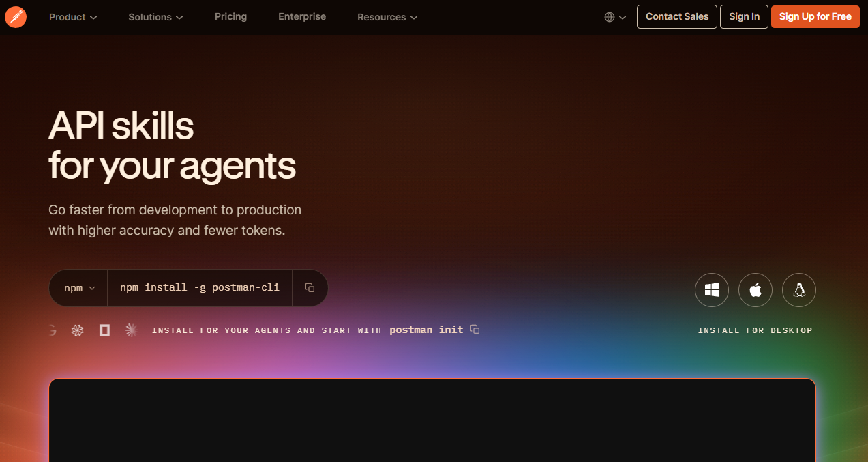The image size is (868, 462).
Task: Click the square-shaped agent icon
Action: click(x=104, y=330)
